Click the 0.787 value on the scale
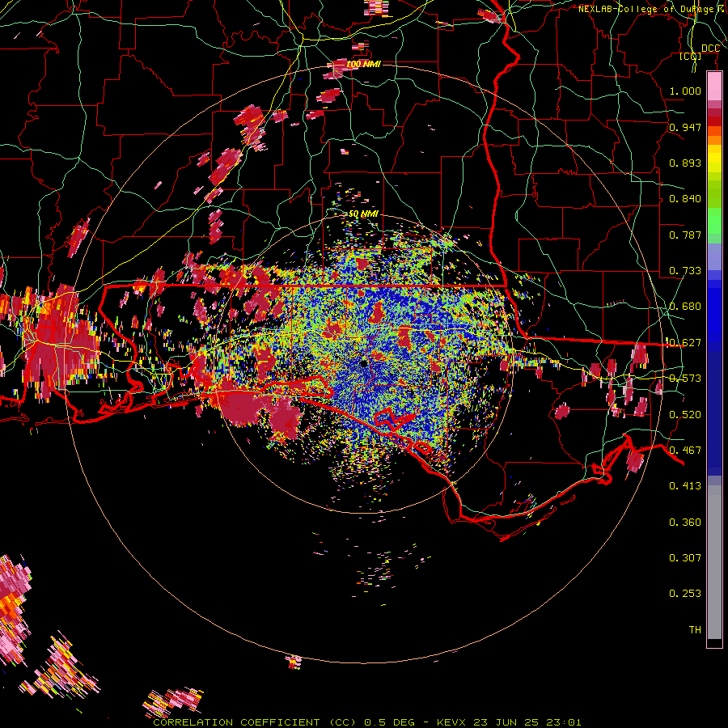This screenshot has height=728, width=728. (685, 235)
